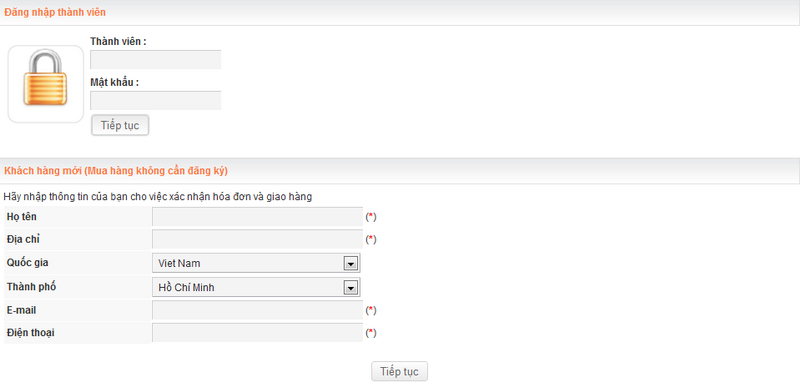
Task: Select the Địa chỉ address input box
Action: pyautogui.click(x=257, y=239)
